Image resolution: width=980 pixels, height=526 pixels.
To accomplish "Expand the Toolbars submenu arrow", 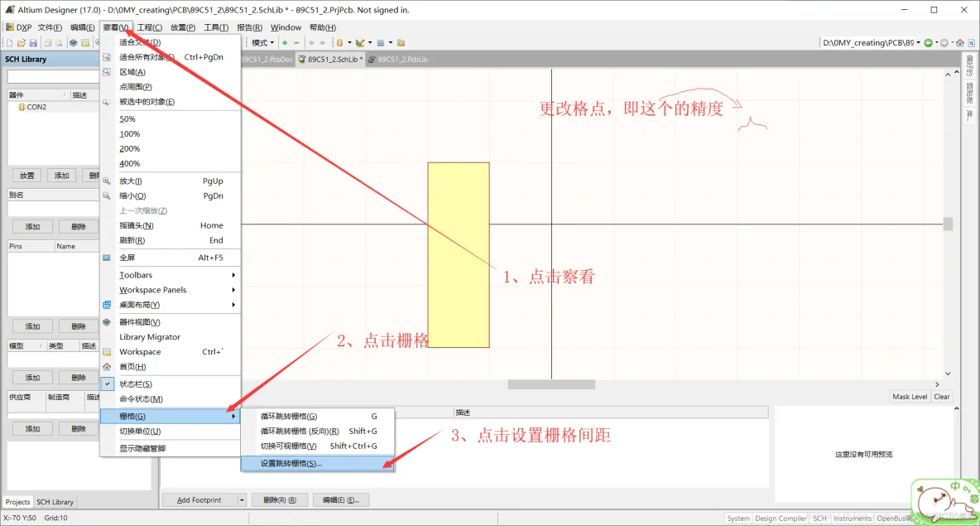I will (x=233, y=275).
